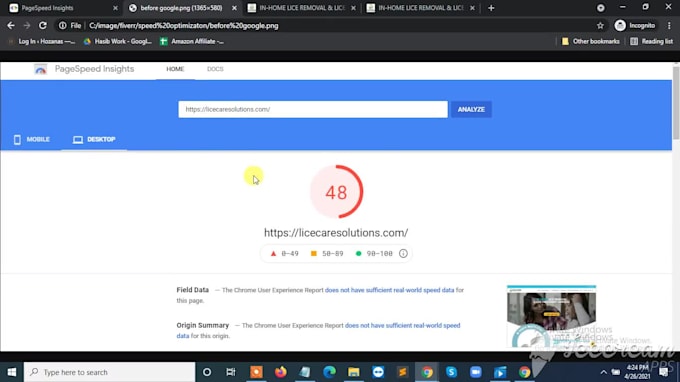This screenshot has width=680, height=382.
Task: Open File Explorer from taskbar
Action: pyautogui.click(x=353, y=372)
